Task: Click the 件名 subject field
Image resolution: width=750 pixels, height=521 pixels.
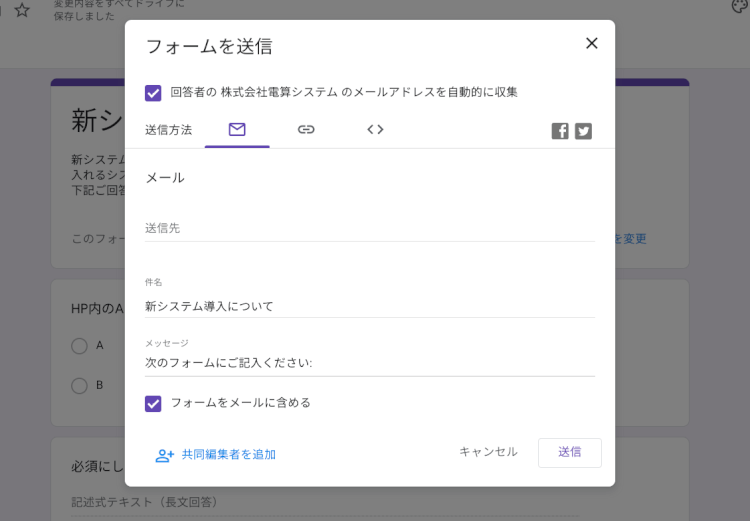Action: pos(369,306)
